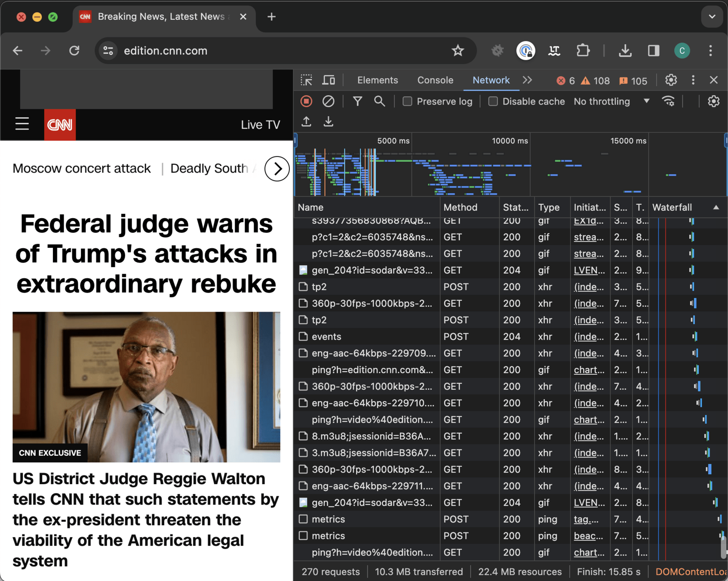Stop recording network log

pos(306,102)
